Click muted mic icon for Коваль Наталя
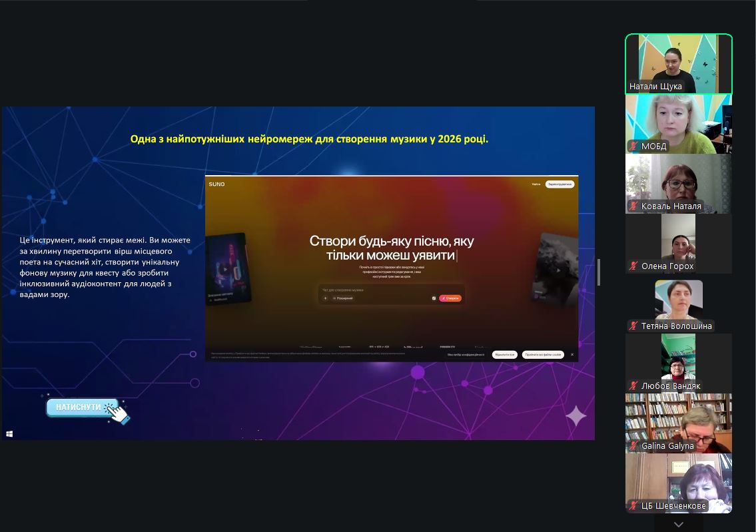 (x=634, y=206)
